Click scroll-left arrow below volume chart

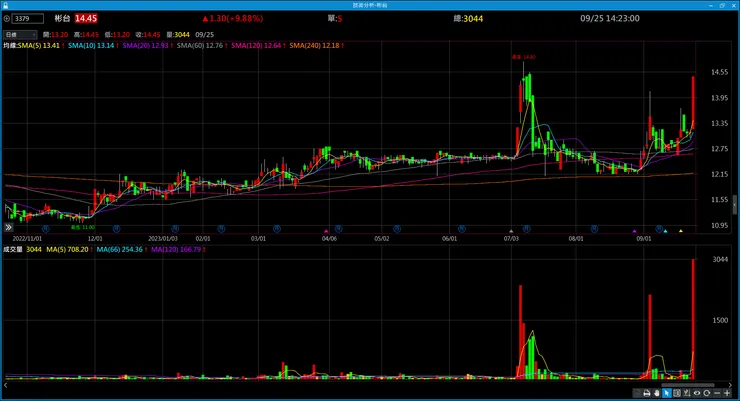[x=6, y=385]
